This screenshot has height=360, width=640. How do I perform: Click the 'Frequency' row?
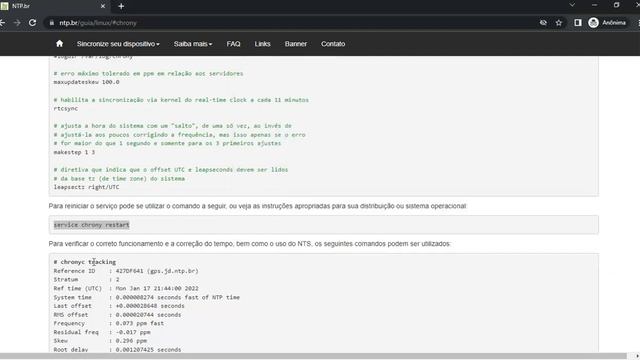[109, 323]
